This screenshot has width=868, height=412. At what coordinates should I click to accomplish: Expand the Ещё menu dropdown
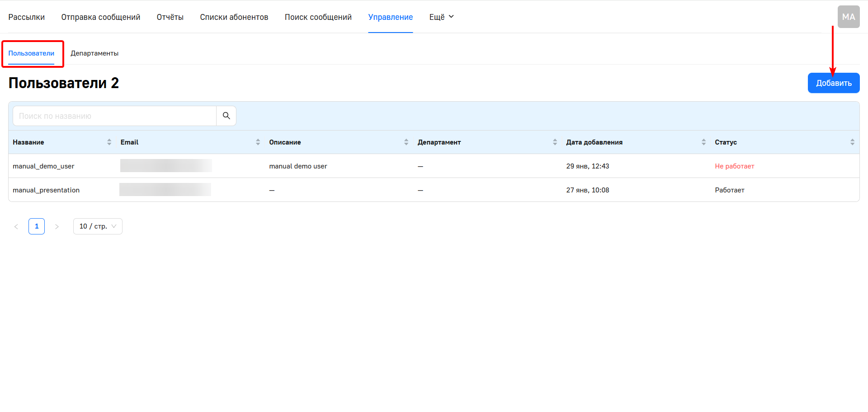coord(441,17)
